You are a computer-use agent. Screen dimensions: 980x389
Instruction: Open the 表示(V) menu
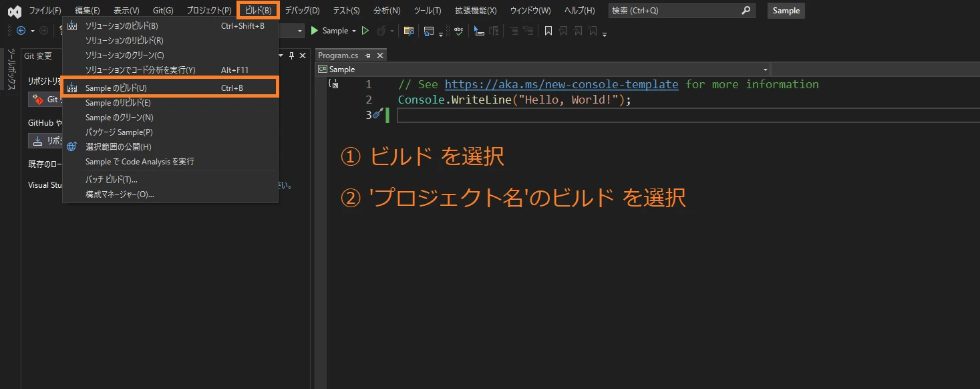126,11
